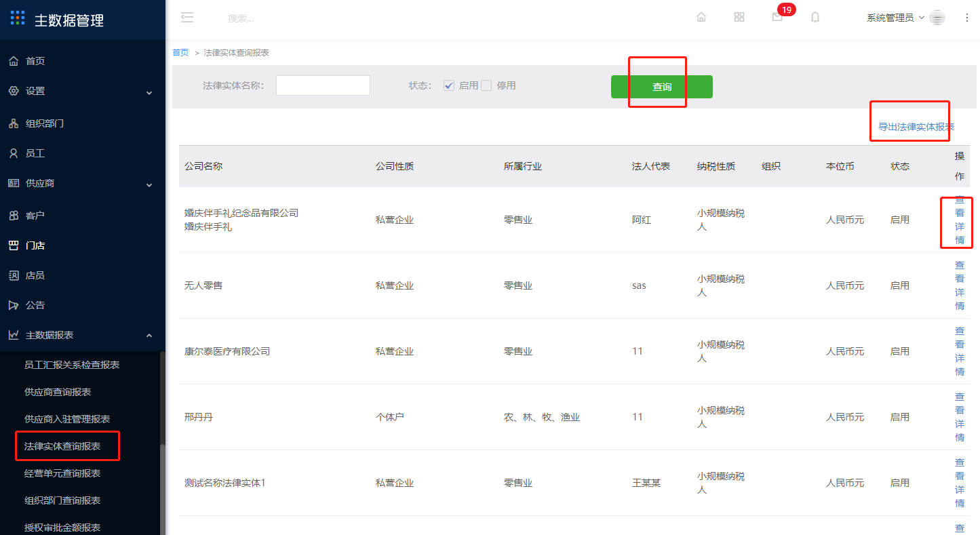Click the 个体户 cell in 邢丹丹 row

(x=390, y=417)
